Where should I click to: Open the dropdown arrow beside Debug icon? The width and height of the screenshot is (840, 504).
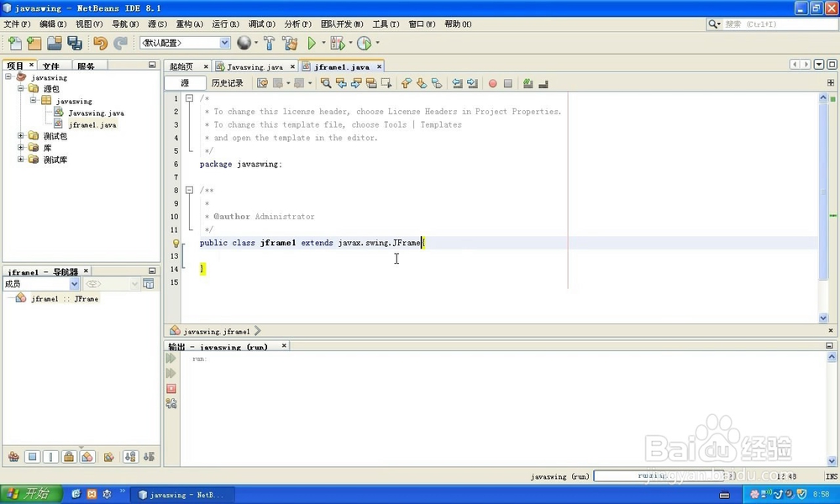coord(351,43)
